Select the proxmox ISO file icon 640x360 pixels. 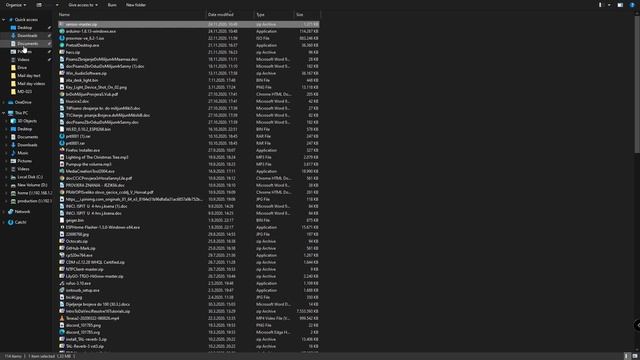(62, 38)
